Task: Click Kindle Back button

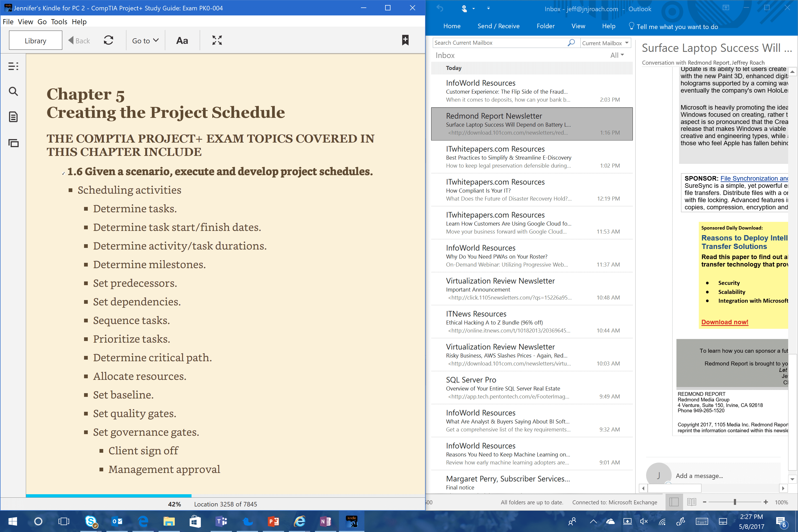Action: (x=79, y=41)
